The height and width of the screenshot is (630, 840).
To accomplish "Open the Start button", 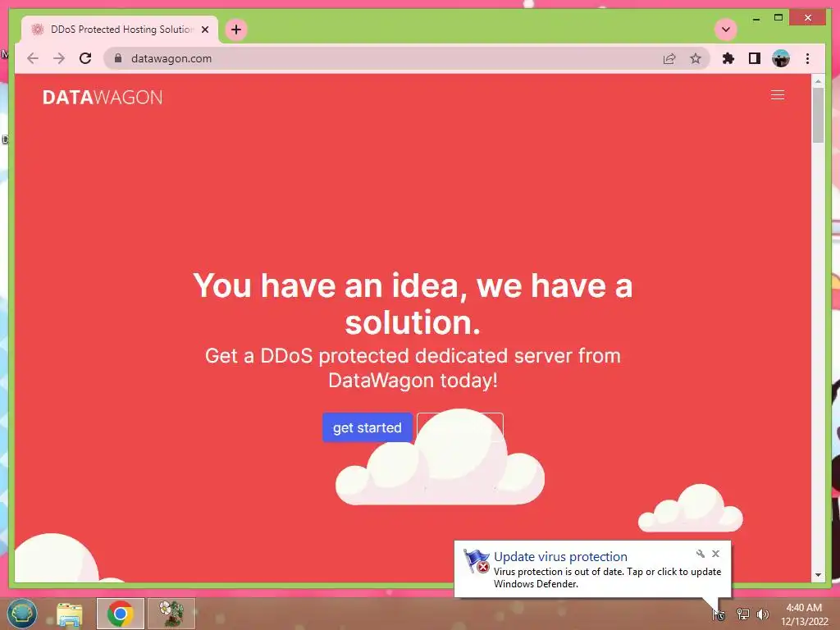I will [x=22, y=614].
